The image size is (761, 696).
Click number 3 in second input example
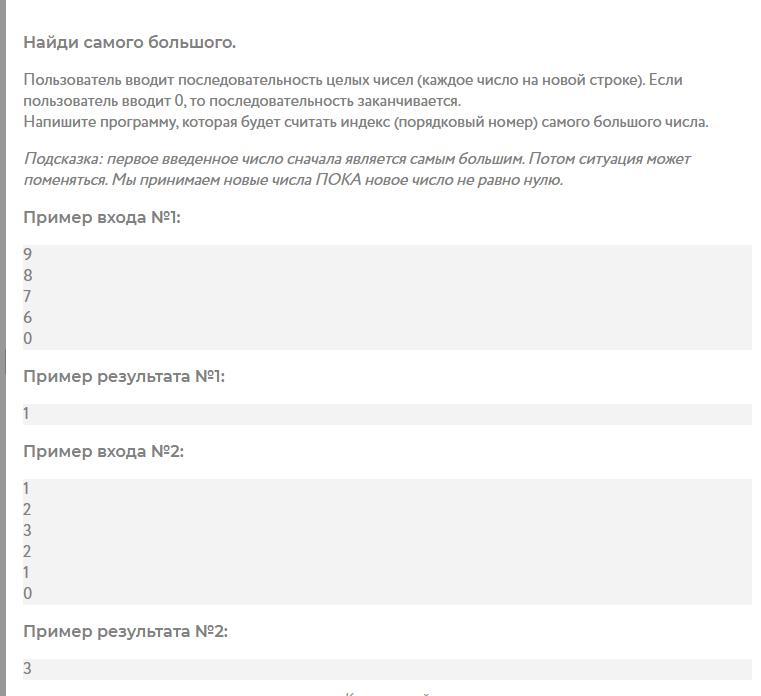tap(28, 530)
